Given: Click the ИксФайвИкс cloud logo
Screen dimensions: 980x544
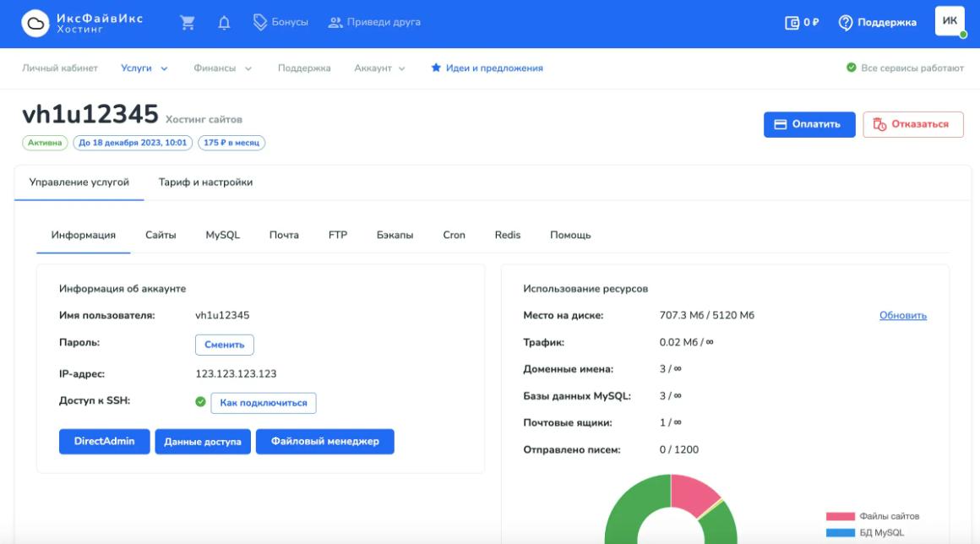Looking at the screenshot, I should (x=35, y=24).
